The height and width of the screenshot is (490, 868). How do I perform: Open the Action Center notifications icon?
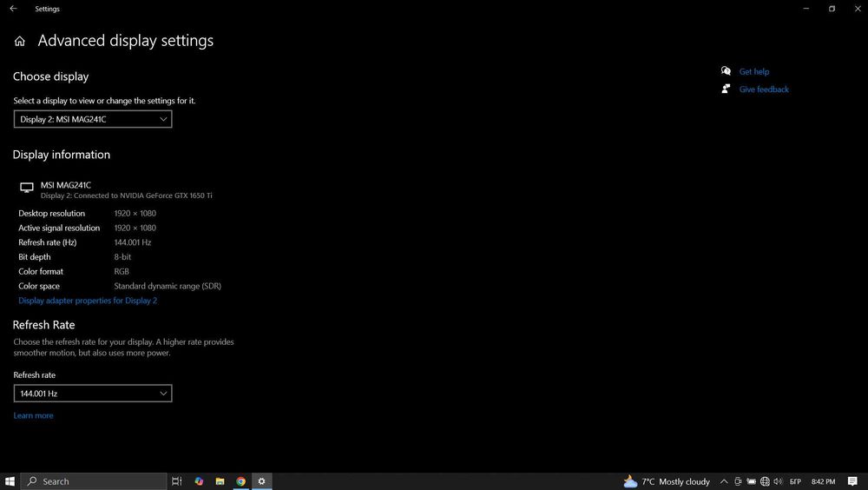click(x=852, y=481)
